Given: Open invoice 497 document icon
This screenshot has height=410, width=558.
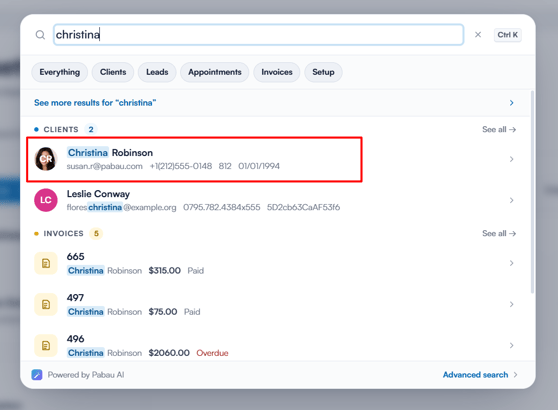Looking at the screenshot, I should [46, 304].
